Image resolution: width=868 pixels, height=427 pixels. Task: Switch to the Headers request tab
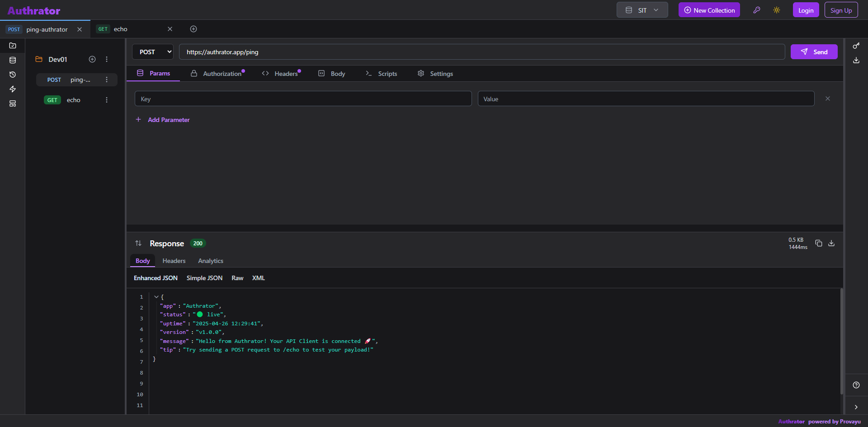point(281,74)
